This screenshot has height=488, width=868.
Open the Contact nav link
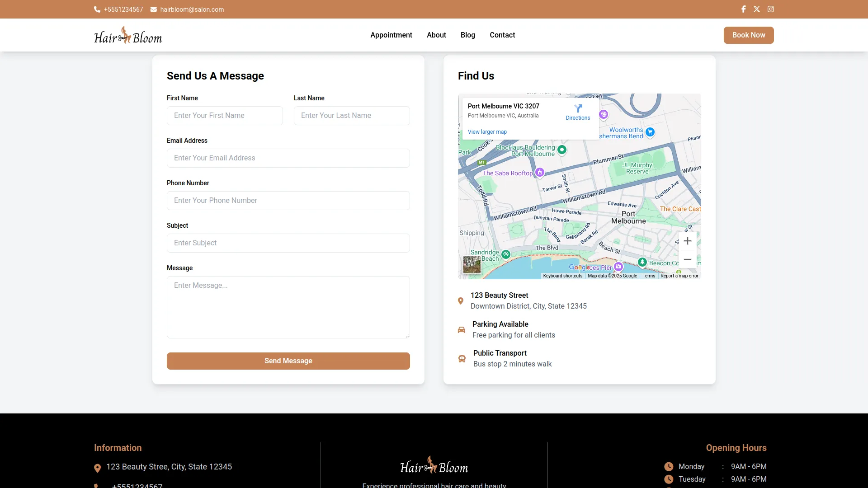click(502, 35)
